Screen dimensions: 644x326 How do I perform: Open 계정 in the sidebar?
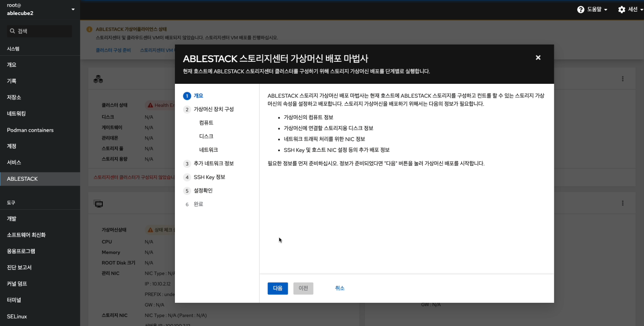point(40,146)
